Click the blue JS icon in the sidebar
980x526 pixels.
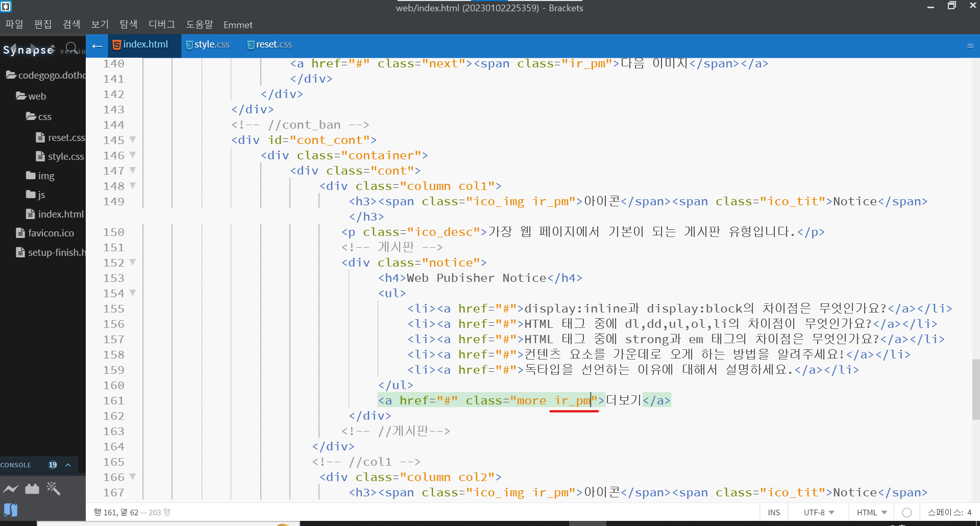pos(11,510)
